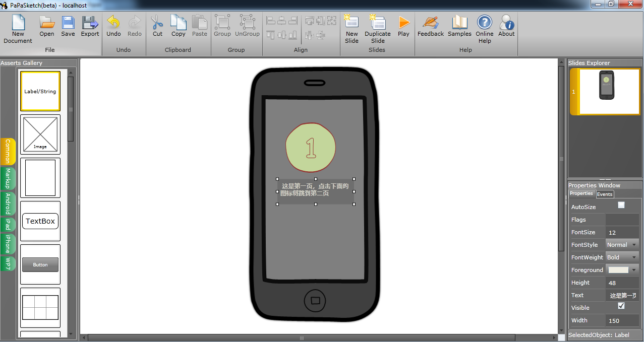Click the phone home button on canvas
The width and height of the screenshot is (644, 342).
coord(315,300)
